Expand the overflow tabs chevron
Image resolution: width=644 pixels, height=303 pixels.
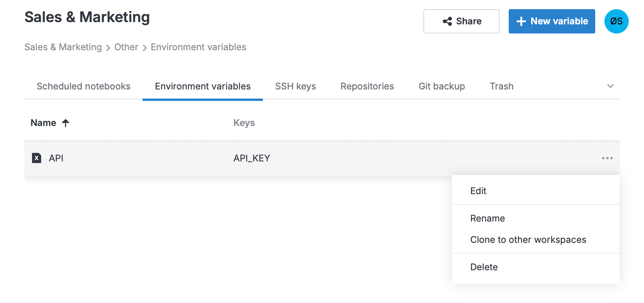click(x=610, y=86)
